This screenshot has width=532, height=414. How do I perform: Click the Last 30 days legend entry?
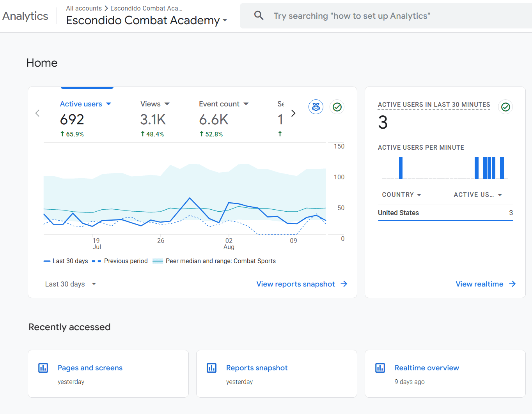point(66,261)
